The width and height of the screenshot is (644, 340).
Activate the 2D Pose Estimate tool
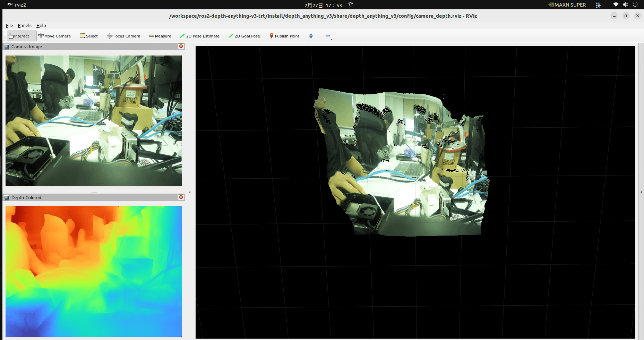(200, 36)
